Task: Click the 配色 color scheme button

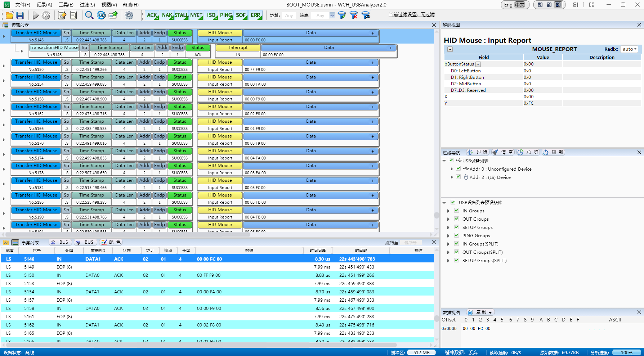Action: tap(111, 242)
